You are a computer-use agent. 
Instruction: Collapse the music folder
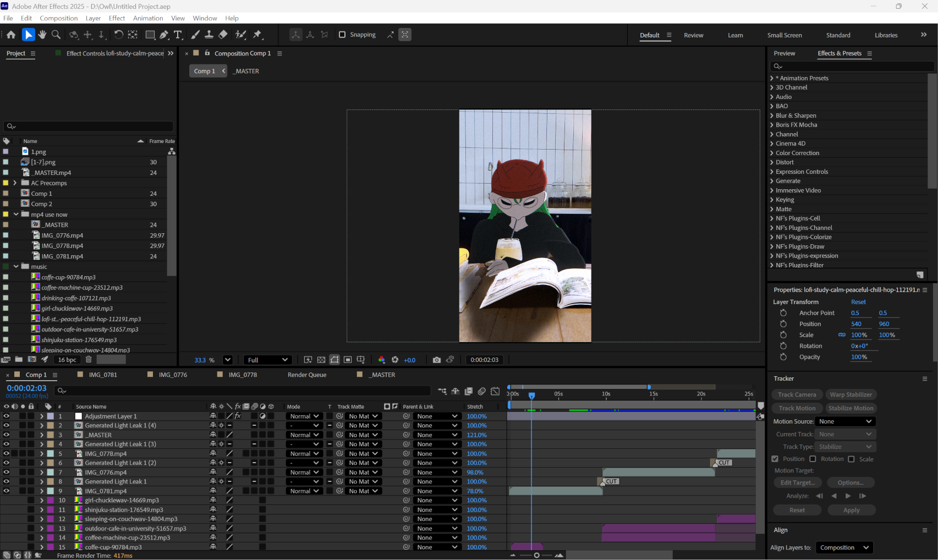(16, 267)
